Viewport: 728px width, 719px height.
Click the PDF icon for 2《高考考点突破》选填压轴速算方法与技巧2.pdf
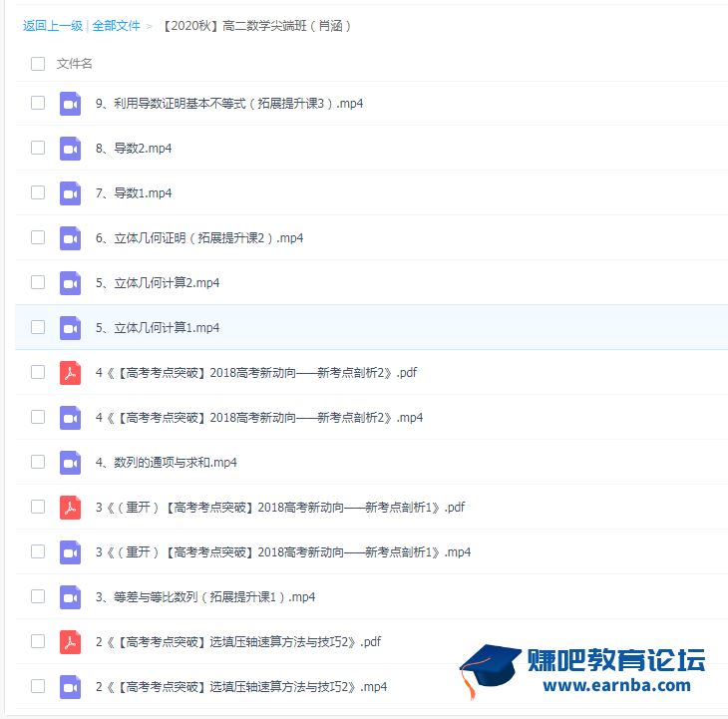pyautogui.click(x=70, y=642)
